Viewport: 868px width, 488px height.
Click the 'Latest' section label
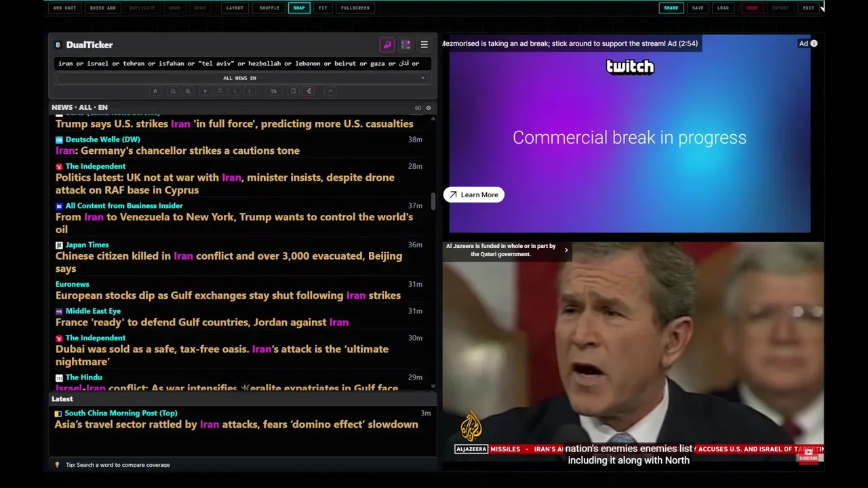click(x=62, y=399)
